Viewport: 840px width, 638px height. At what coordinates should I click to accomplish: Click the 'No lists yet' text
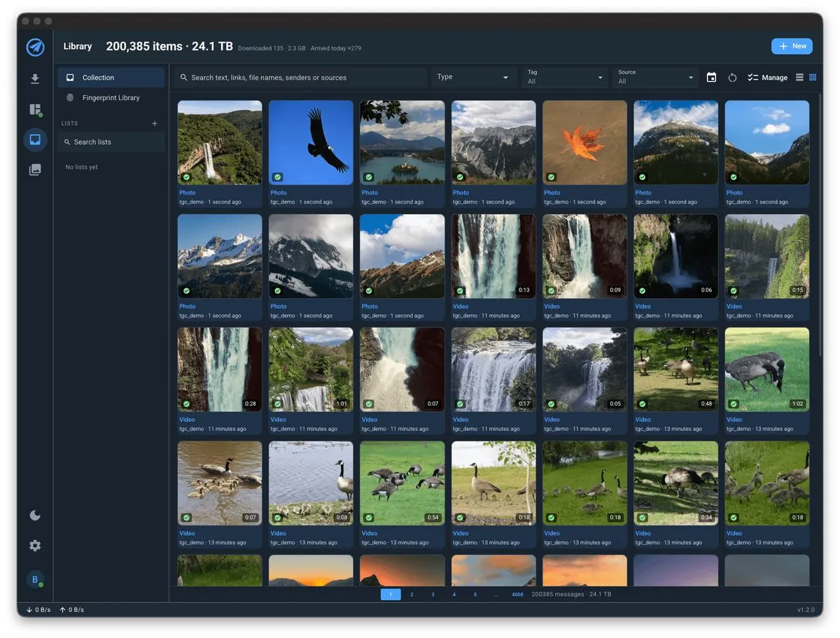click(x=81, y=167)
